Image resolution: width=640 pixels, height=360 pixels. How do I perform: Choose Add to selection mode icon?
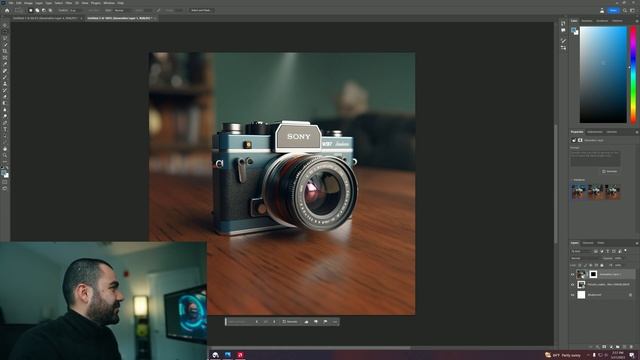point(37,10)
